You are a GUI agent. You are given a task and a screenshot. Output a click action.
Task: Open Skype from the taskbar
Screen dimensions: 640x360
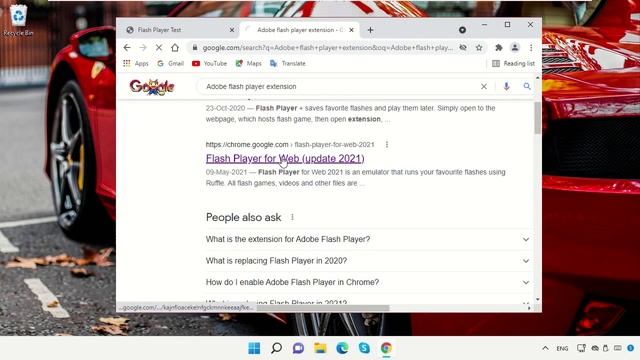pos(364,348)
